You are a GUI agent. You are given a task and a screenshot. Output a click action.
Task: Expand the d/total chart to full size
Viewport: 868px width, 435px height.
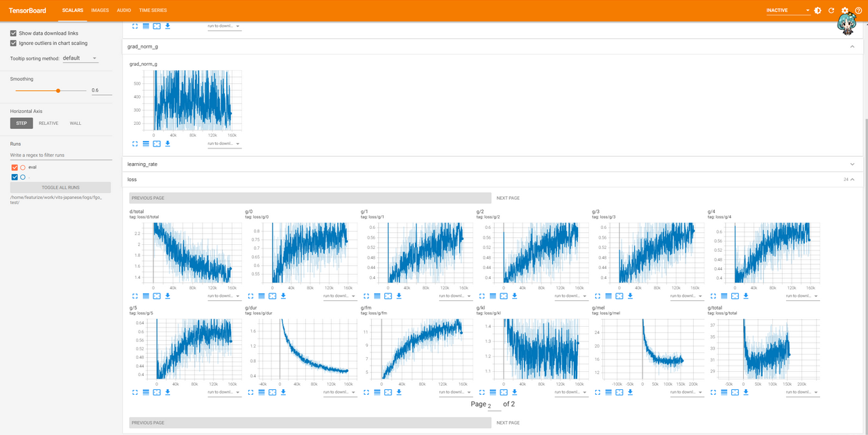tap(135, 296)
